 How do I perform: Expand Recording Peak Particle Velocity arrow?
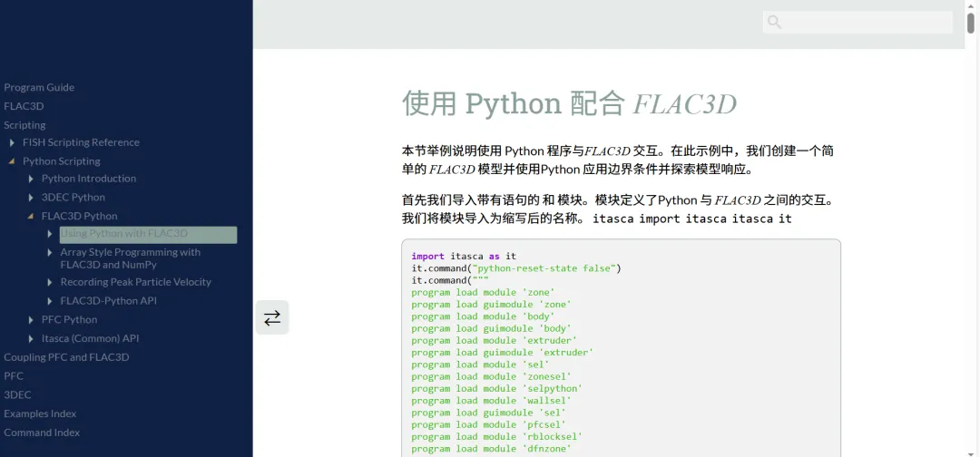(50, 282)
